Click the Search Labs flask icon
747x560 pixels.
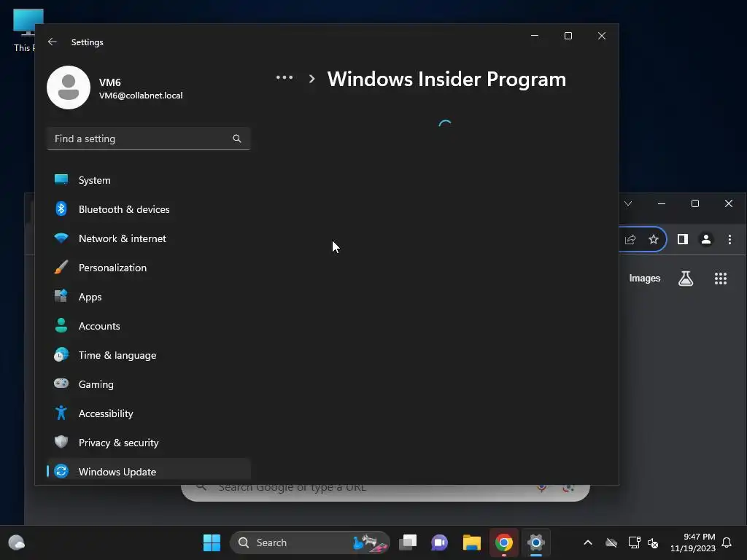tap(686, 278)
